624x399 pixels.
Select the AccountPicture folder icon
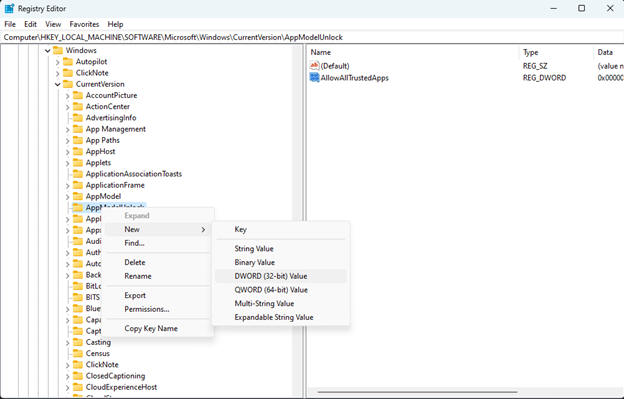[x=78, y=95]
